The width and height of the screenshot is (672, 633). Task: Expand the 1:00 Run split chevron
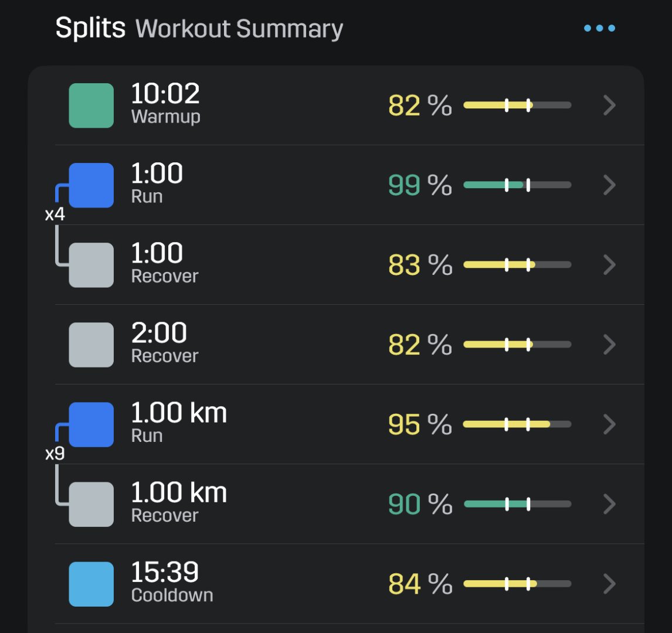(609, 185)
